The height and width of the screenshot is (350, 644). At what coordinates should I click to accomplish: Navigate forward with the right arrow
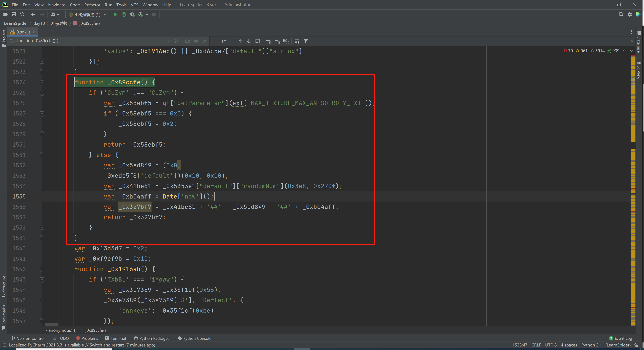[x=42, y=15]
